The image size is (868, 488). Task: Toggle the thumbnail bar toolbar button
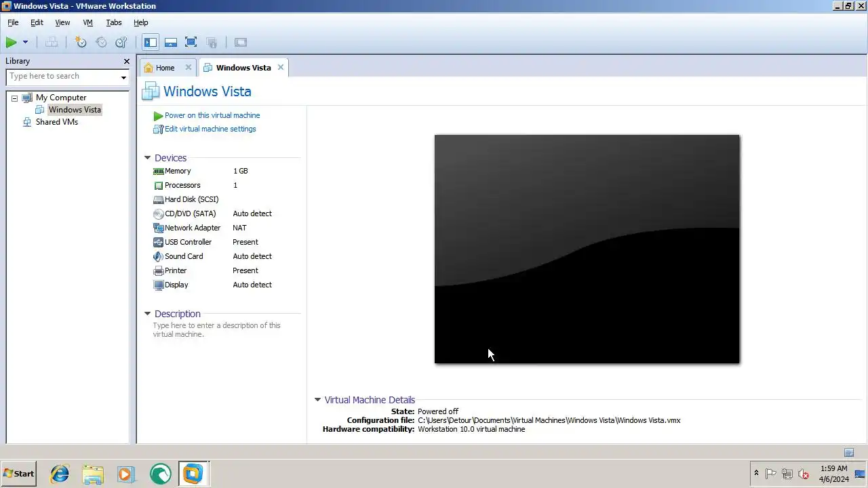tap(171, 42)
